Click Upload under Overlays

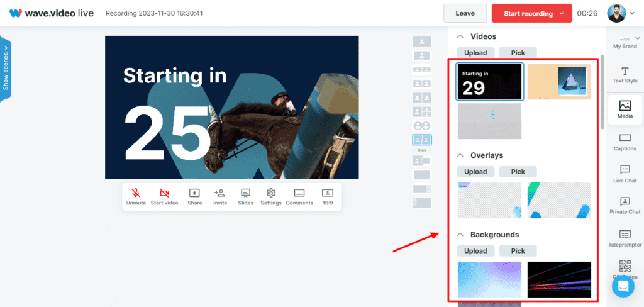pos(475,171)
